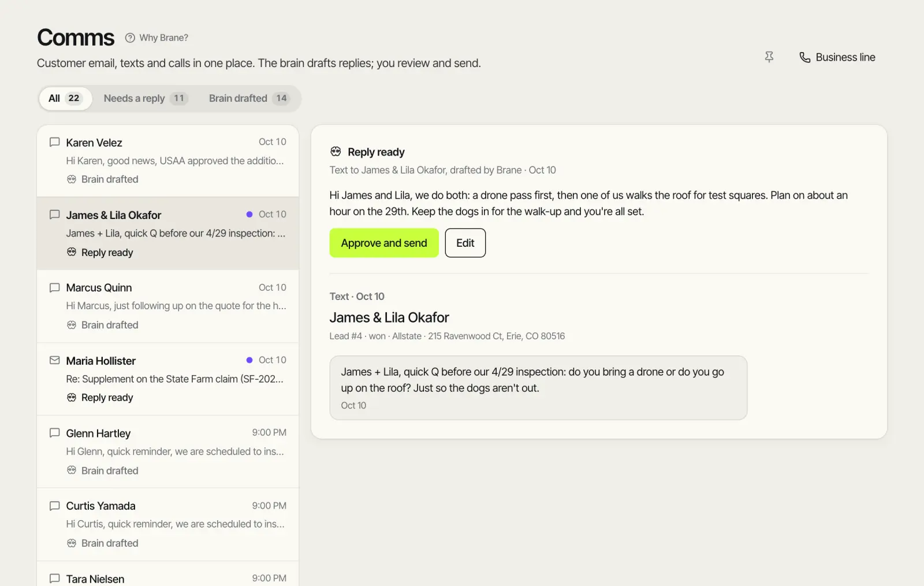Image resolution: width=924 pixels, height=586 pixels.
Task: Click the chat icon on Marcus Quinn row
Action: point(55,287)
